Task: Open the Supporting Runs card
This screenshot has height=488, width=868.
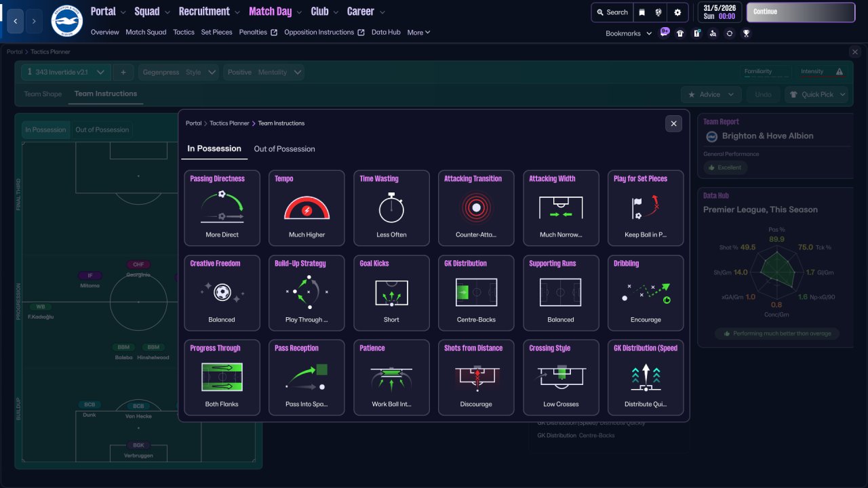Action: pos(561,293)
